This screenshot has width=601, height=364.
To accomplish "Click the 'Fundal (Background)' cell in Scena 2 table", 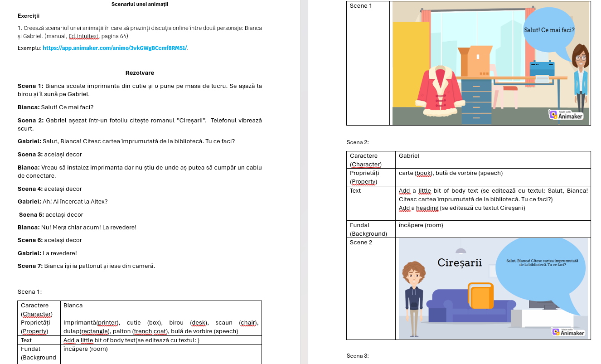I will click(x=371, y=229).
